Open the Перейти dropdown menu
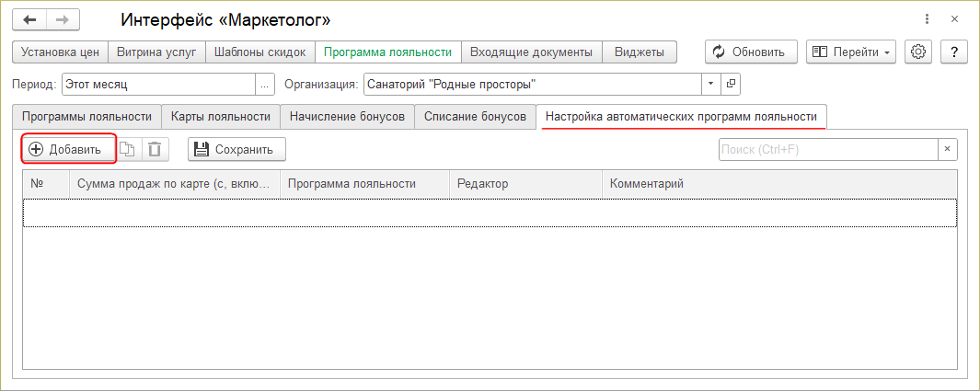The height and width of the screenshot is (391, 980). coord(851,52)
